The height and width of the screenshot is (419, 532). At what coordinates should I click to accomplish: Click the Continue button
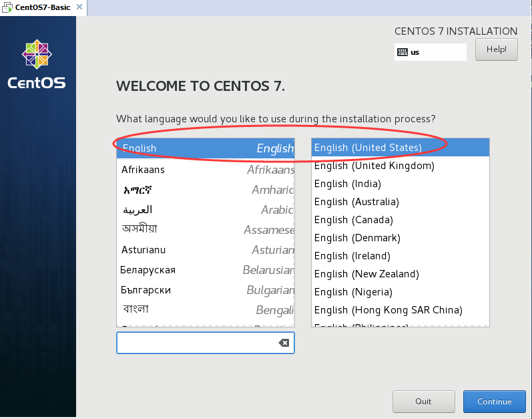[495, 402]
